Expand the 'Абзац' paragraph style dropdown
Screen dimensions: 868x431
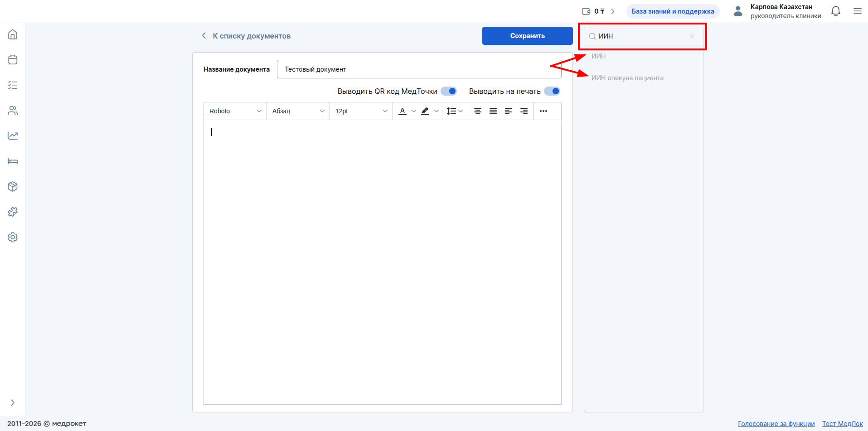click(298, 111)
